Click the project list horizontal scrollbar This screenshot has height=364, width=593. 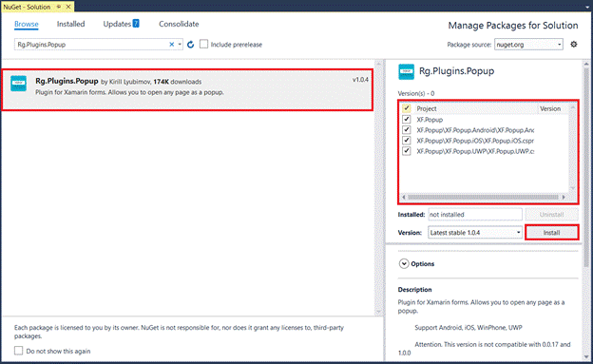[x=483, y=197]
